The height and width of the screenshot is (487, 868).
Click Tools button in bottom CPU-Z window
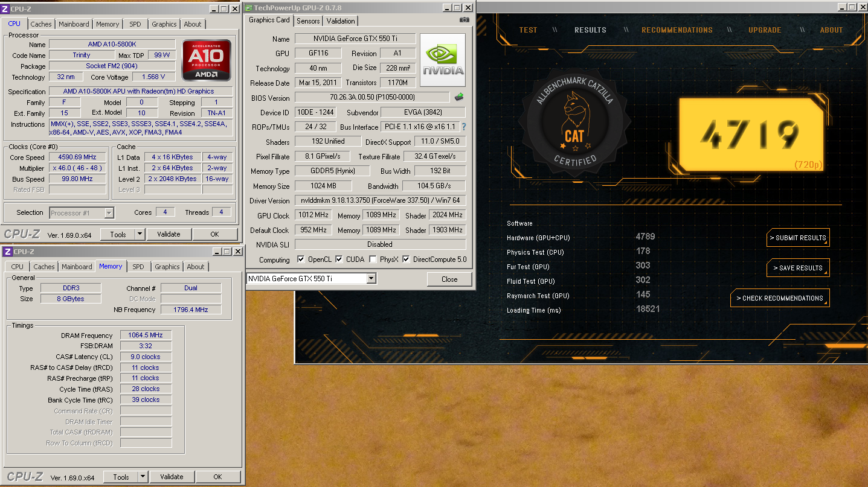(x=121, y=477)
